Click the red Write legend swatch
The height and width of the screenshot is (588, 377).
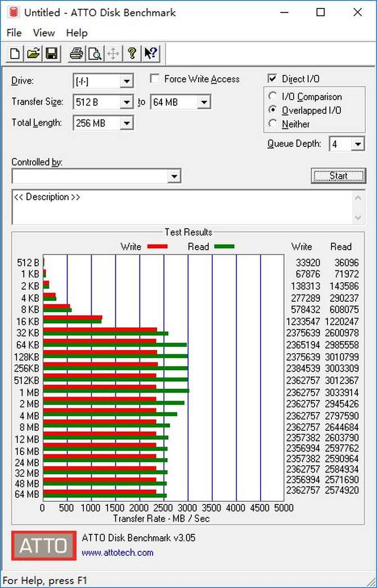pos(158,247)
